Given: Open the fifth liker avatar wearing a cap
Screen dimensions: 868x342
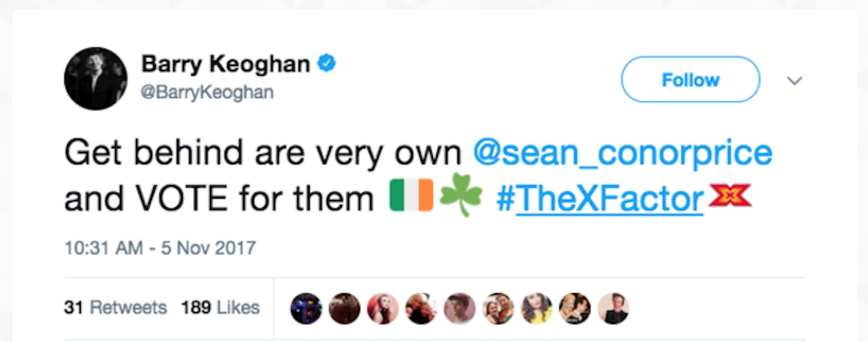Looking at the screenshot, I should click(459, 309).
